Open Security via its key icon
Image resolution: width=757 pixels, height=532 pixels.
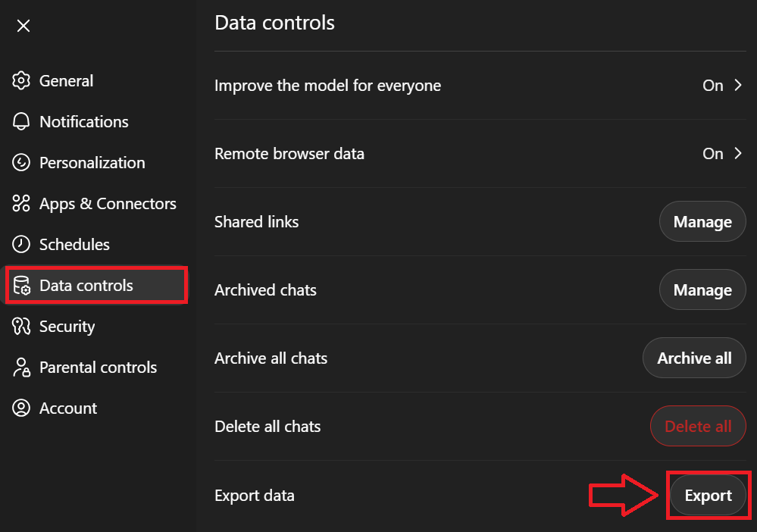[22, 326]
